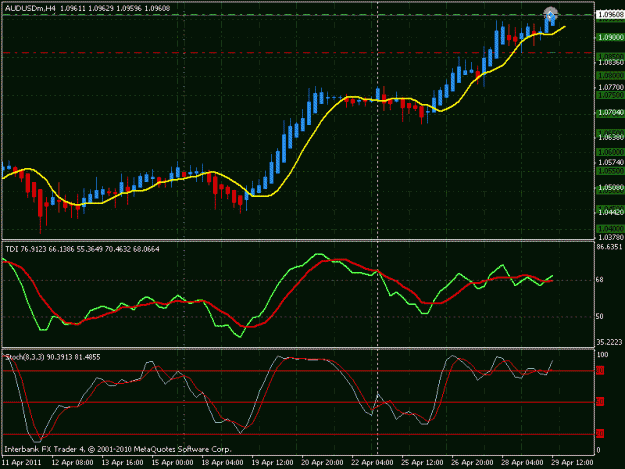Click the 15 Apr 00:00 time label
This screenshot has width=625, height=469.
tap(172, 463)
